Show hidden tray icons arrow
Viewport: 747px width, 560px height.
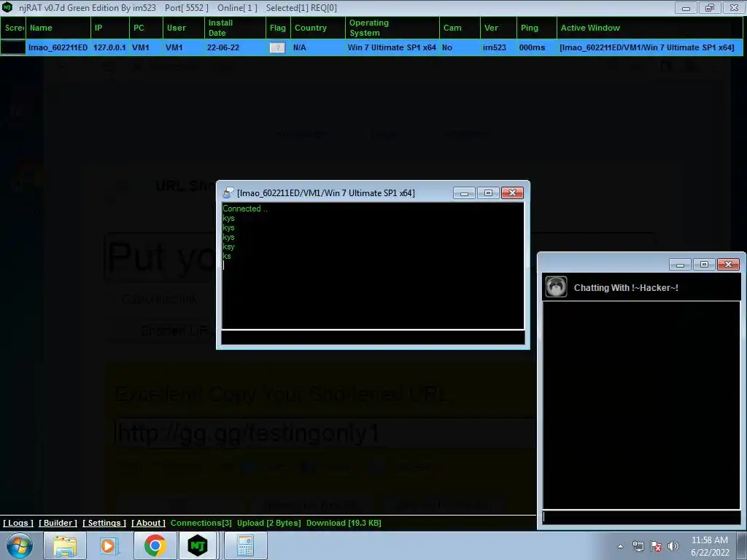[620, 546]
